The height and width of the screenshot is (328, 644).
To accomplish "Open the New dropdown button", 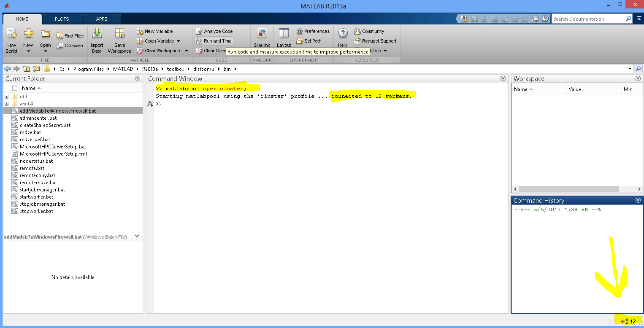I will click(28, 41).
